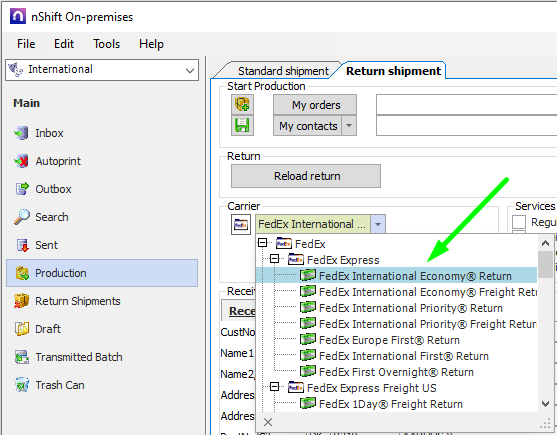Viewport: 557px width, 435px height.
Task: Click the Return Shipments label
Action: coord(78,301)
